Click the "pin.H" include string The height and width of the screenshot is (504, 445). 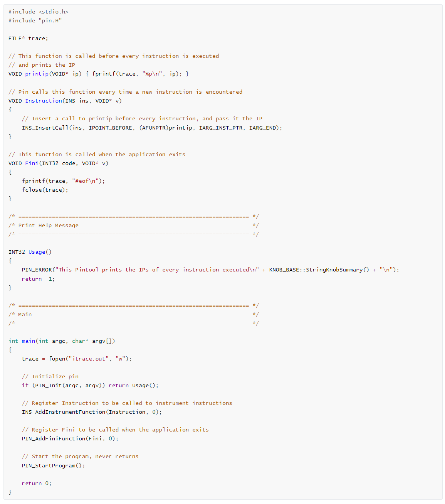coord(50,20)
